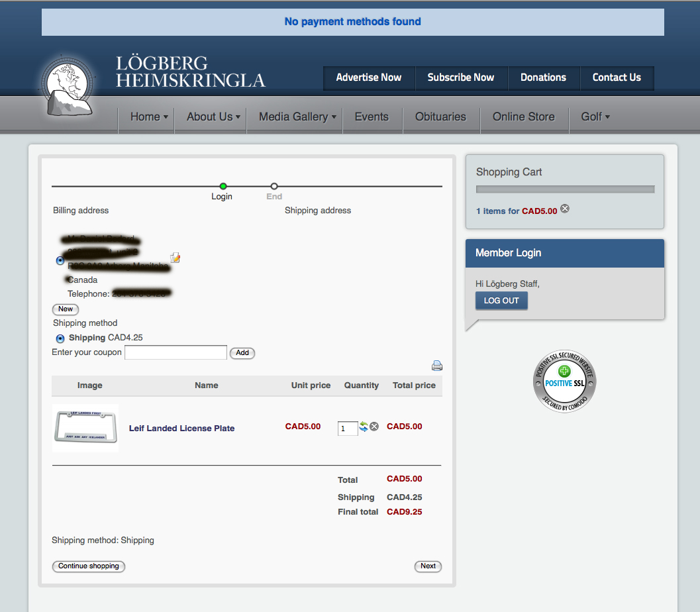Click the Lögberg globe logo

pos(68,85)
